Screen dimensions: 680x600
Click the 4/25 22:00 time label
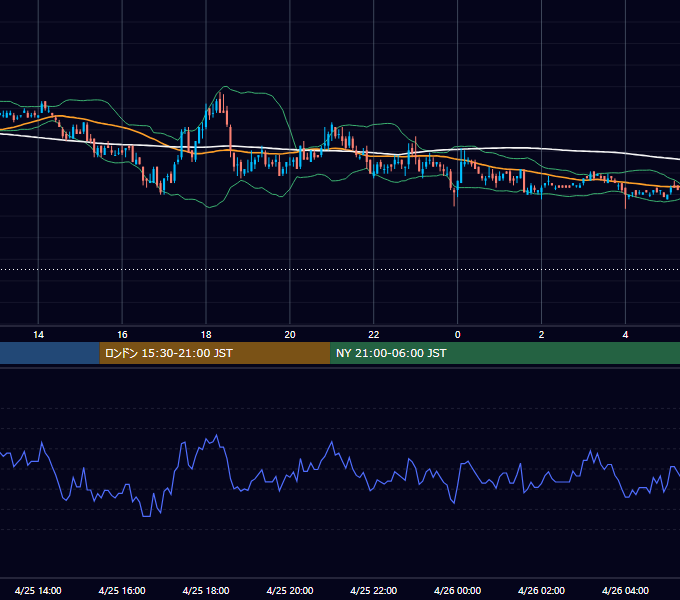[373, 590]
